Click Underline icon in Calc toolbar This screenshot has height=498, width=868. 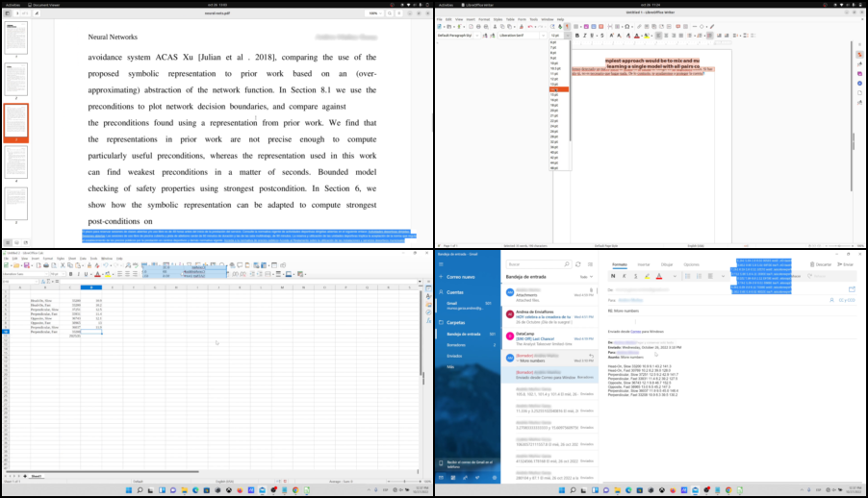tap(86, 274)
